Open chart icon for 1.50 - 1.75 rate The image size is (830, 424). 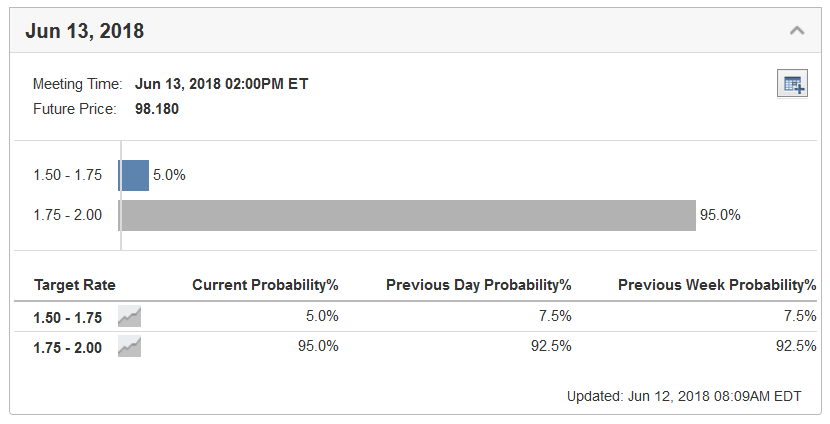click(x=129, y=317)
